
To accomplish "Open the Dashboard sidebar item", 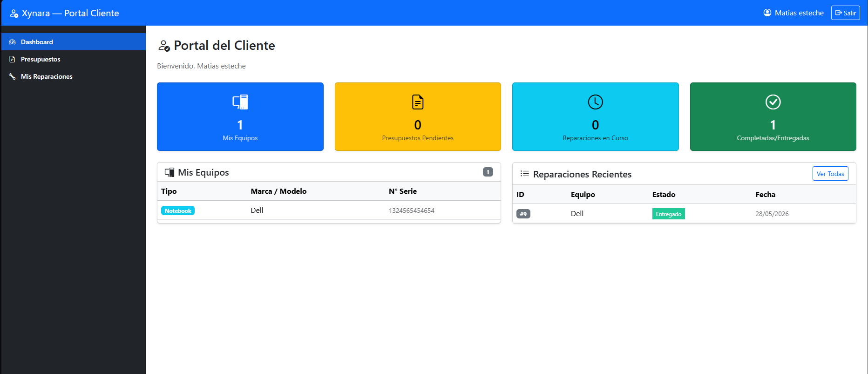I will click(74, 42).
